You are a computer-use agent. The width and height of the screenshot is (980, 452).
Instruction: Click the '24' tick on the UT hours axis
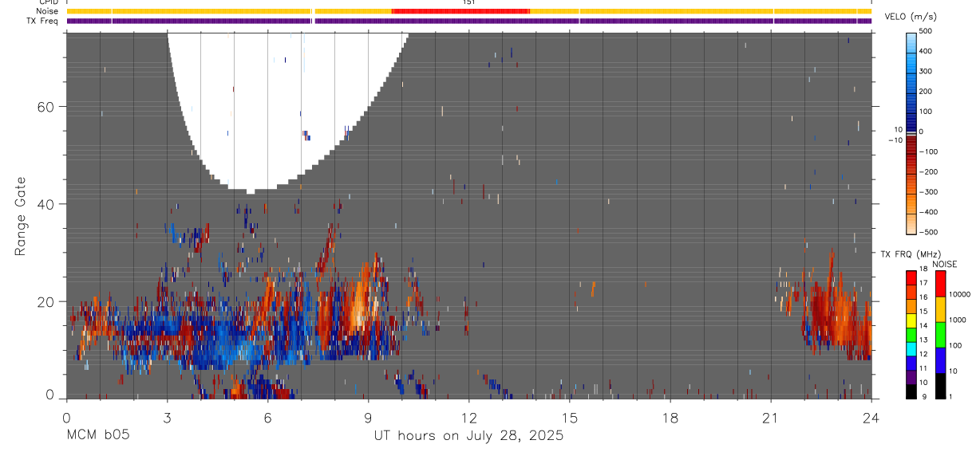[x=871, y=417]
